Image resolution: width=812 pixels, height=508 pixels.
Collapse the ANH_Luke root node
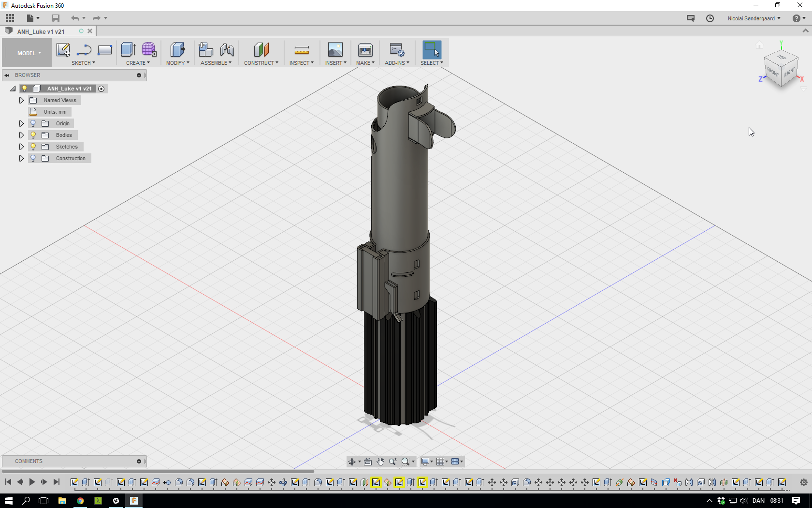13,89
